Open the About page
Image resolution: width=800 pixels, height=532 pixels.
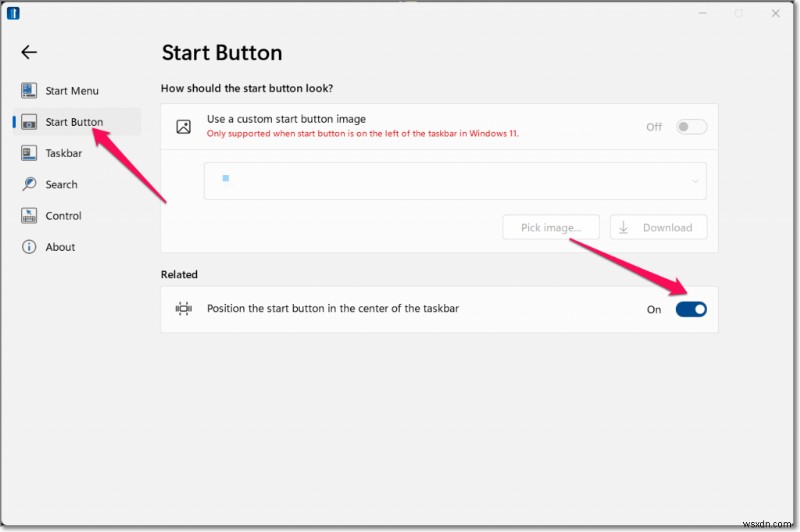(60, 247)
